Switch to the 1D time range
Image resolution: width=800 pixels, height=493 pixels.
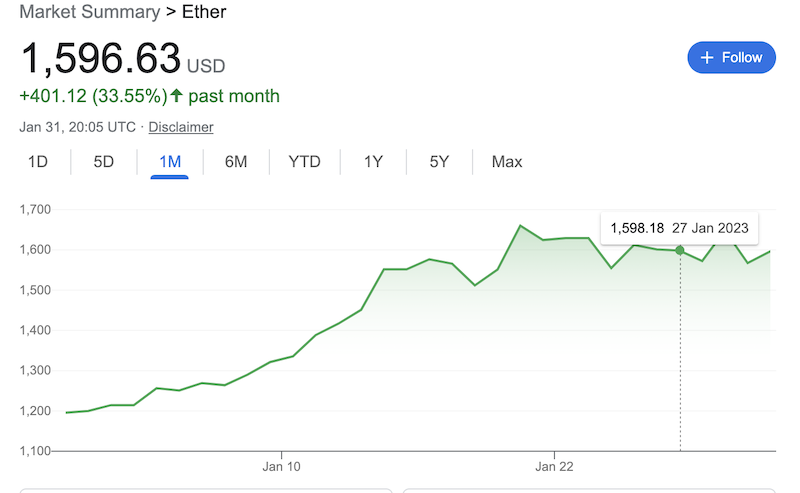click(x=37, y=162)
